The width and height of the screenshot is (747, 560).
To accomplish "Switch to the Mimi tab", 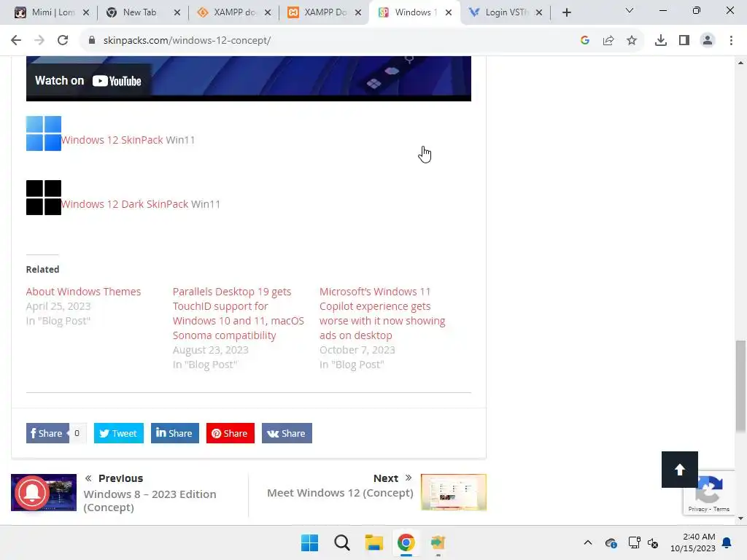I will tap(52, 12).
